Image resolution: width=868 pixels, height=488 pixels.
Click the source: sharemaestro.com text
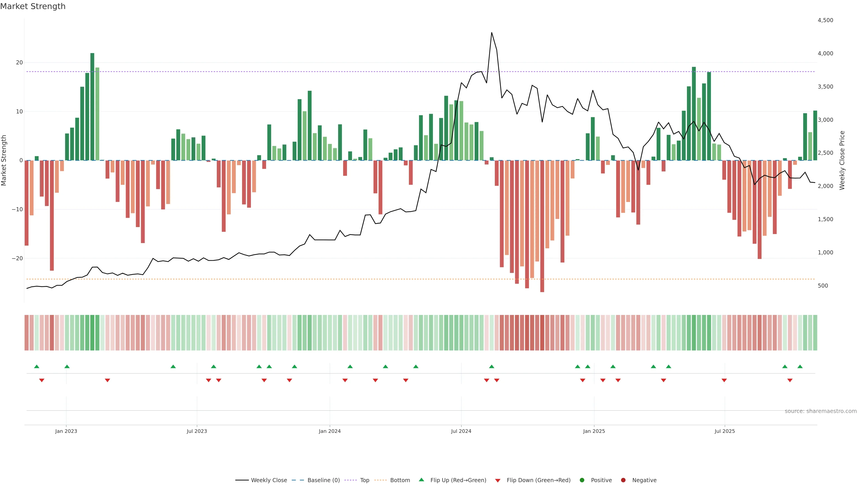click(x=821, y=411)
